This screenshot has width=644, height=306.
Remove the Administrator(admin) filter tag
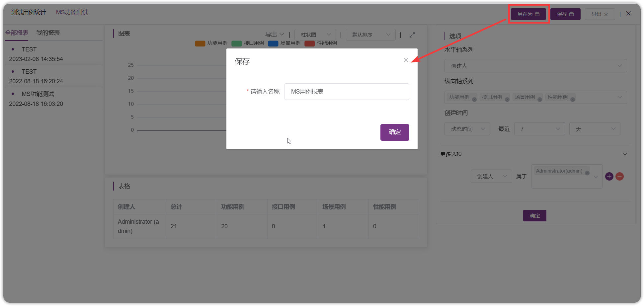pos(587,173)
